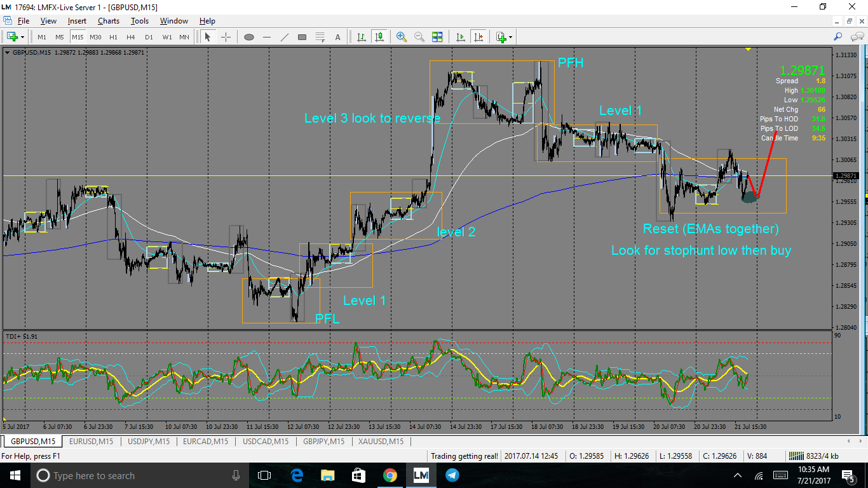This screenshot has height=488, width=868.
Task: Toggle chart auto scroll
Action: click(x=461, y=37)
